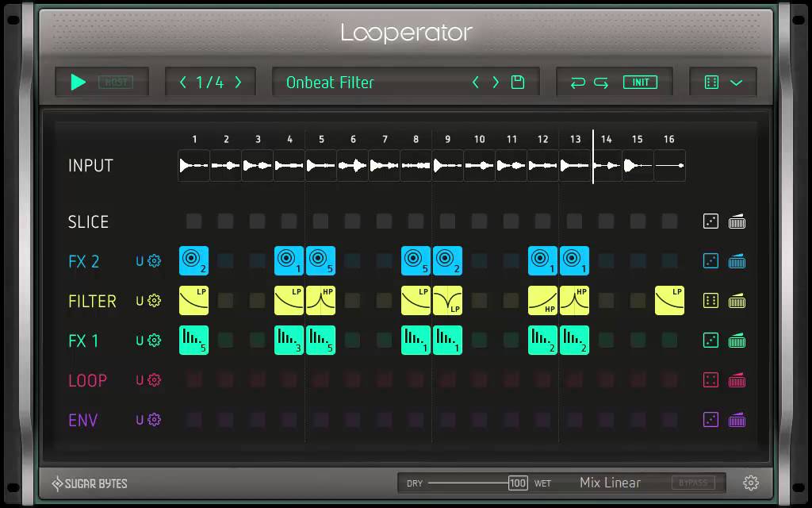
Task: Select the FILTER HP cell at step 12
Action: click(x=542, y=301)
